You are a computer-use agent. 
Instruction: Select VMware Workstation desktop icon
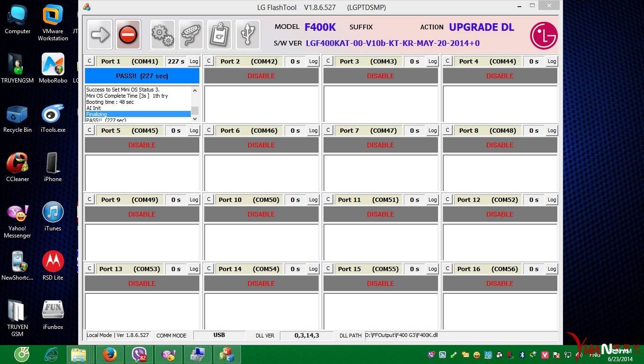(x=53, y=23)
